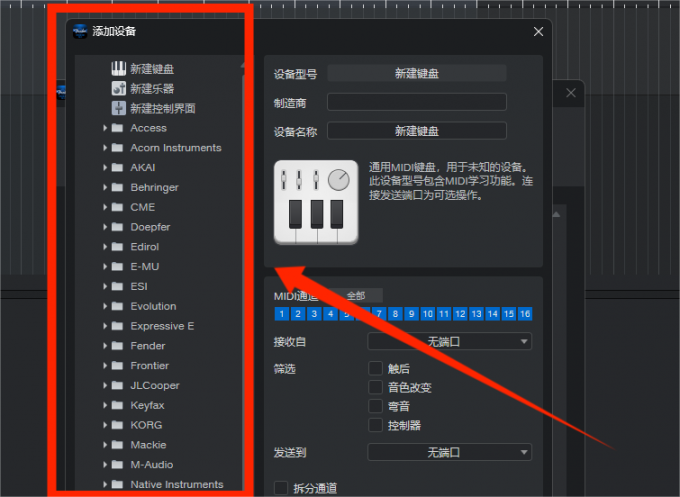This screenshot has width=680, height=497.
Task: Click the Studio One logo in dialog title
Action: click(80, 31)
